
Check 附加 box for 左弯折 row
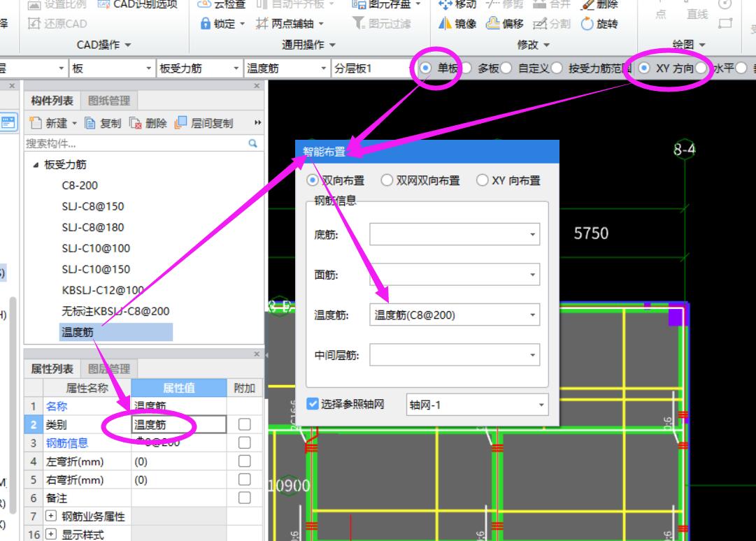tap(245, 461)
